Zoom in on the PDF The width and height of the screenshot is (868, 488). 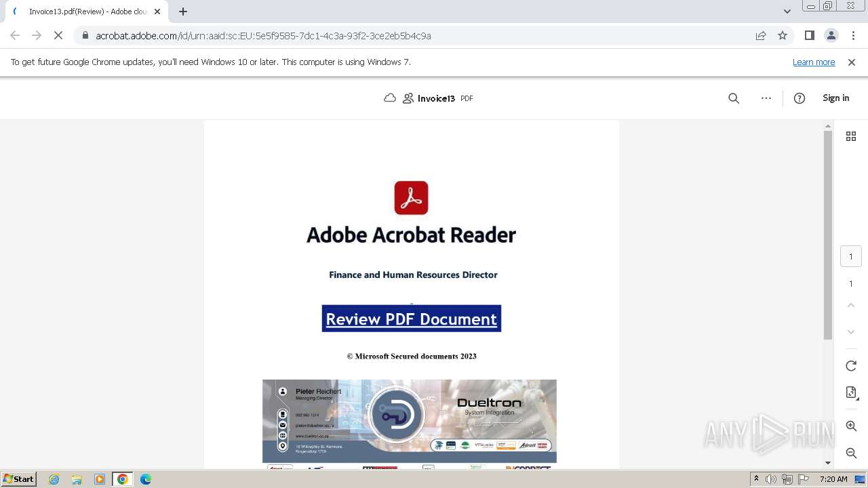851,426
